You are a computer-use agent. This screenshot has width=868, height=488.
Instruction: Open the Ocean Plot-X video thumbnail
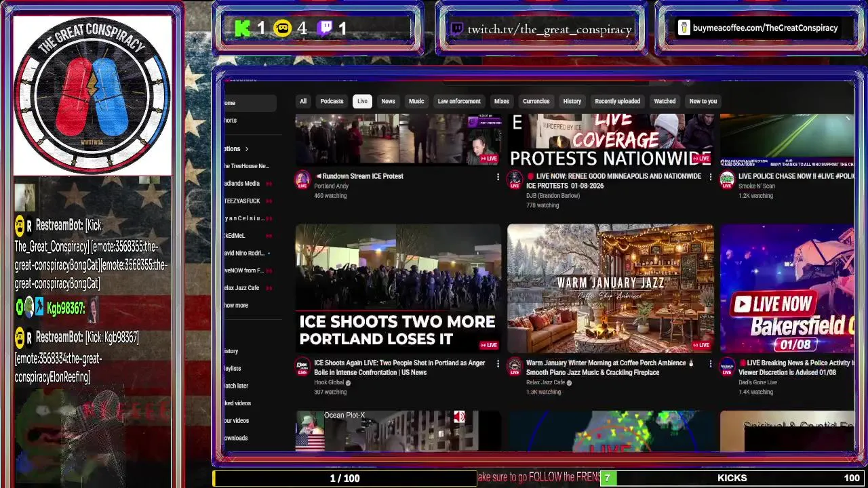pos(398,430)
